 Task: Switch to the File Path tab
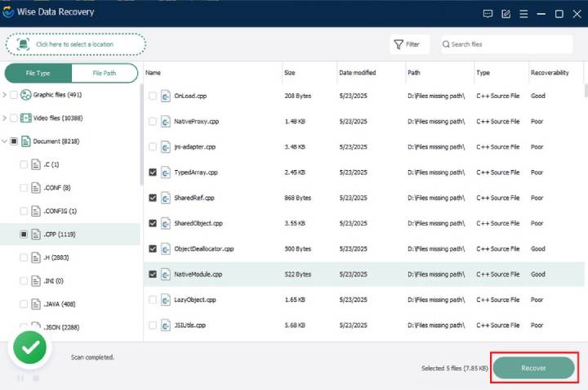105,73
